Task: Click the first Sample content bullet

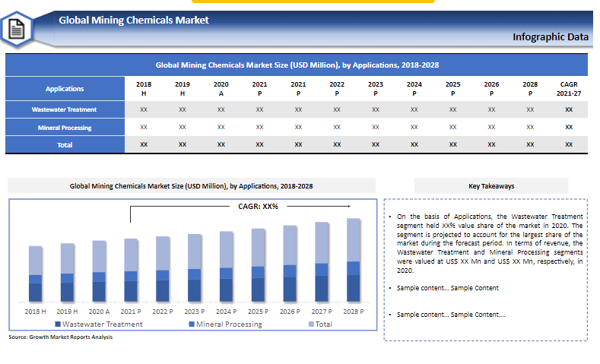Action: tap(447, 288)
